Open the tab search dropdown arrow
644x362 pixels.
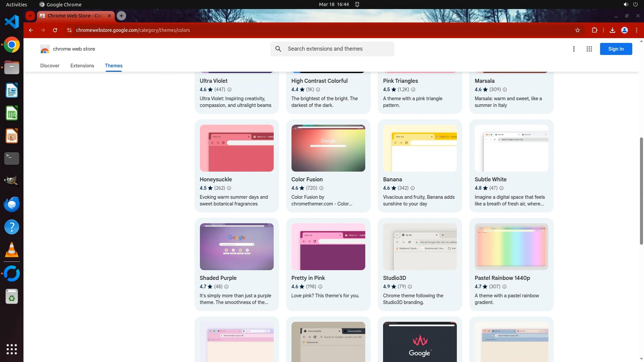(30, 16)
